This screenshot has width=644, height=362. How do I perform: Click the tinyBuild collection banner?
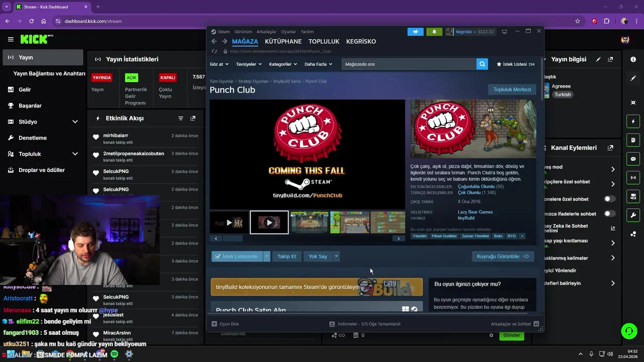[316, 287]
